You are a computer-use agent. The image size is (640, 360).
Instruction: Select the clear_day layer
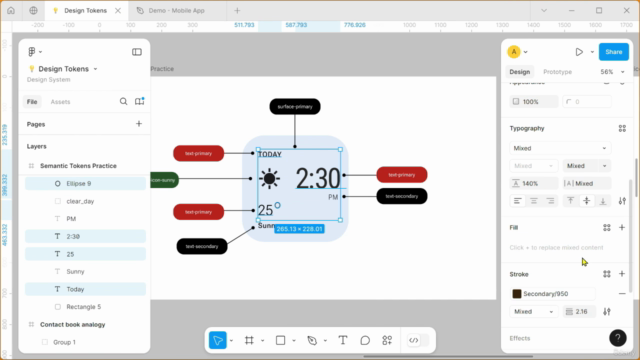pyautogui.click(x=85, y=201)
